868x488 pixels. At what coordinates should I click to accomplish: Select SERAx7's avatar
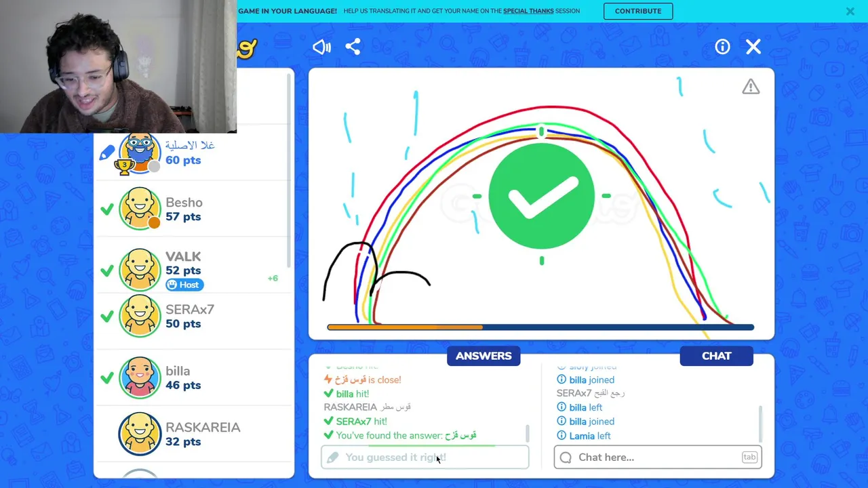(x=140, y=317)
